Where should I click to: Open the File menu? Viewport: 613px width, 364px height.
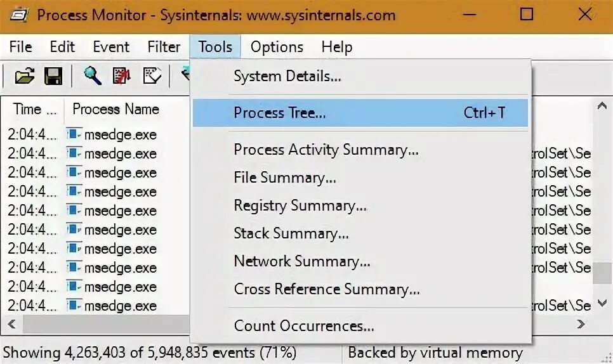tap(20, 47)
